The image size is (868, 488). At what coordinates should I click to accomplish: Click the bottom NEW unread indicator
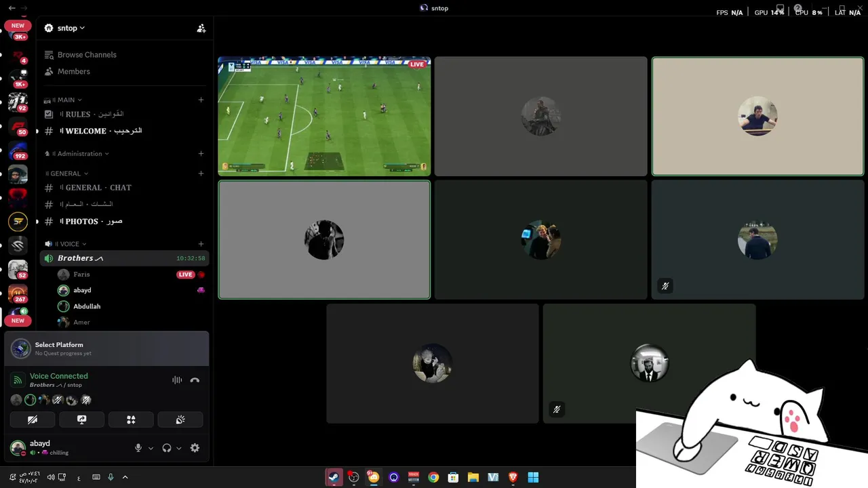[x=18, y=321]
